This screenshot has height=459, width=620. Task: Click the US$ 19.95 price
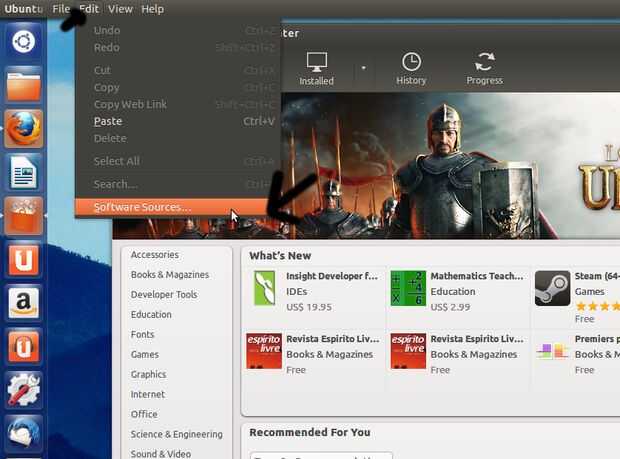(x=309, y=307)
